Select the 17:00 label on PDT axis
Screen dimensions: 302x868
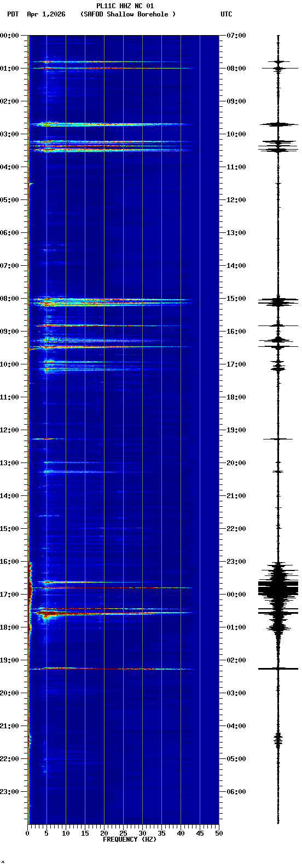tap(9, 595)
